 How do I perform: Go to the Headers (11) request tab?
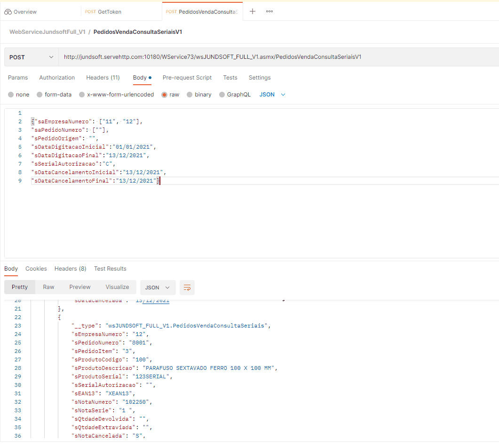pos(103,78)
